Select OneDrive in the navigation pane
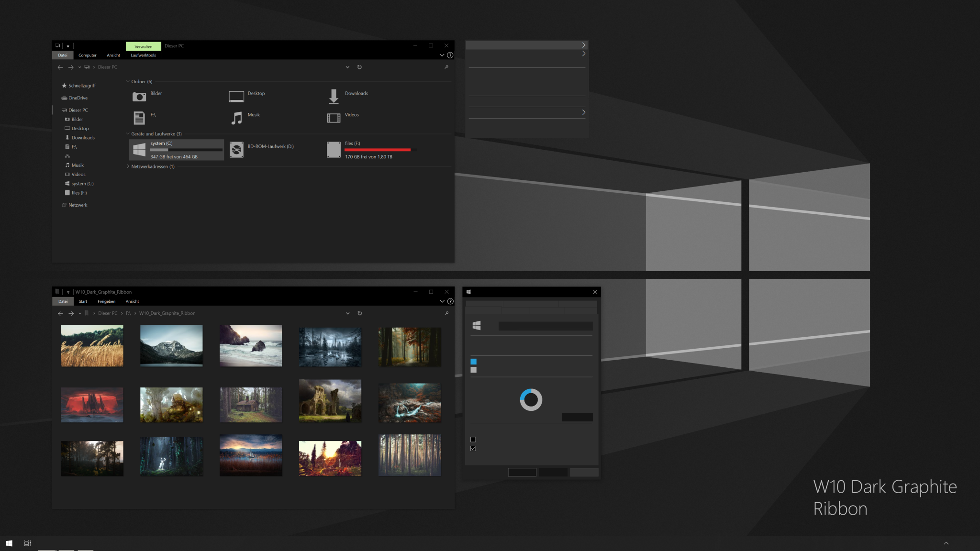Screen dimensions: 980x551 (x=78, y=98)
